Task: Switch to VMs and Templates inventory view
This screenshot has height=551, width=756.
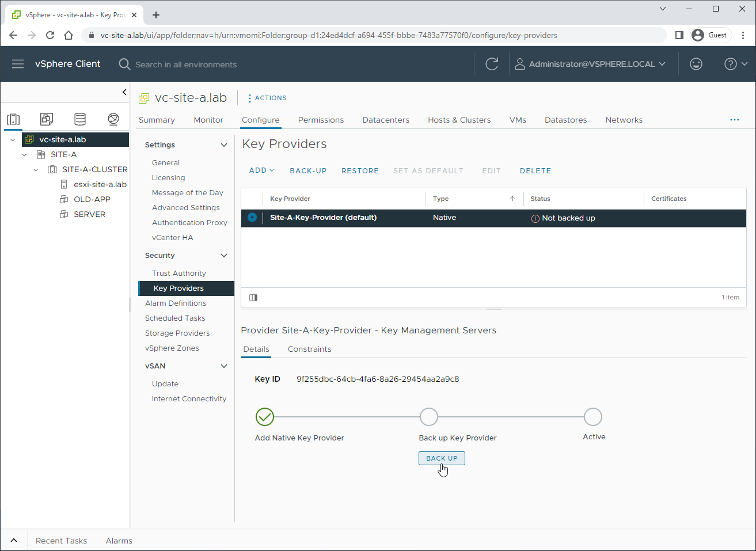Action: [x=47, y=119]
